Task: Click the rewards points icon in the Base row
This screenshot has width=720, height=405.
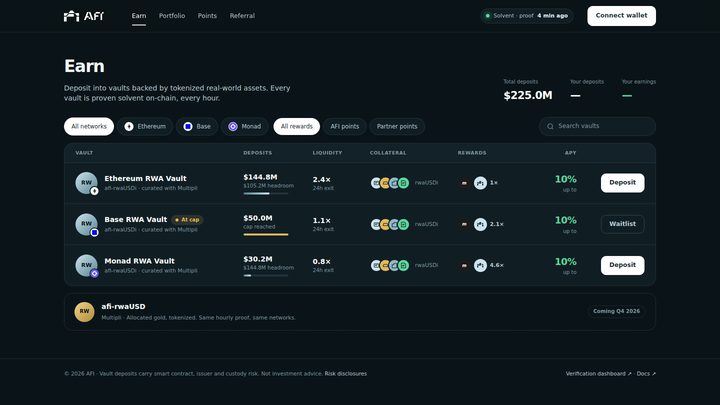Action: (480, 224)
